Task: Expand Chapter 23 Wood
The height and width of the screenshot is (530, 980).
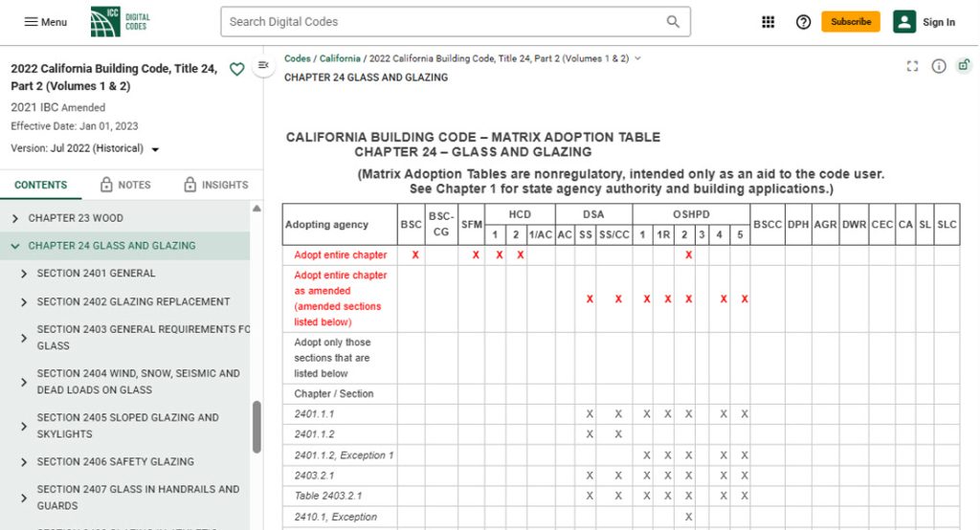Action: [15, 218]
